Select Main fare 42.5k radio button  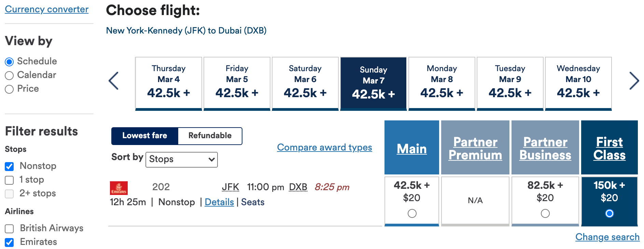coord(412,213)
